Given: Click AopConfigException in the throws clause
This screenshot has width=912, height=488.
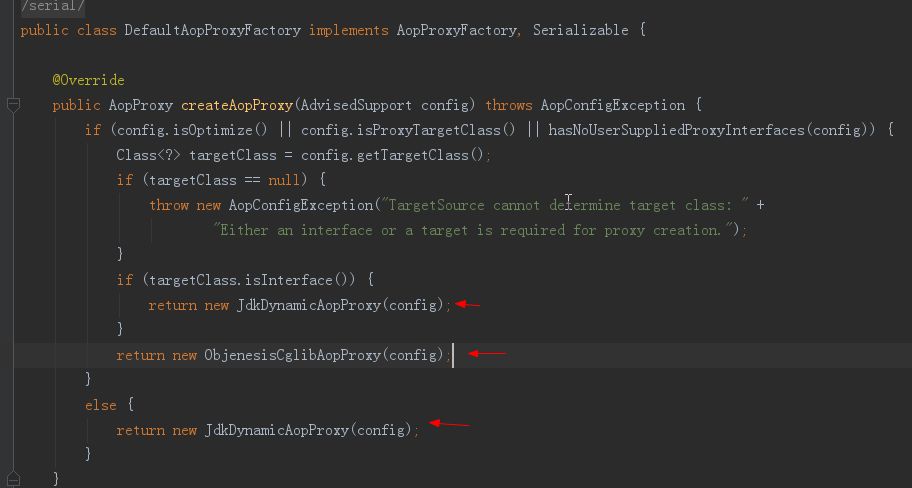Looking at the screenshot, I should point(612,105).
